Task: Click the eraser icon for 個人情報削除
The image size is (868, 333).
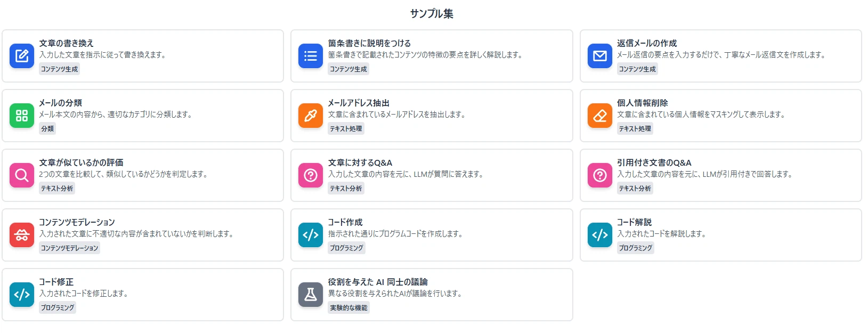Action: [599, 115]
